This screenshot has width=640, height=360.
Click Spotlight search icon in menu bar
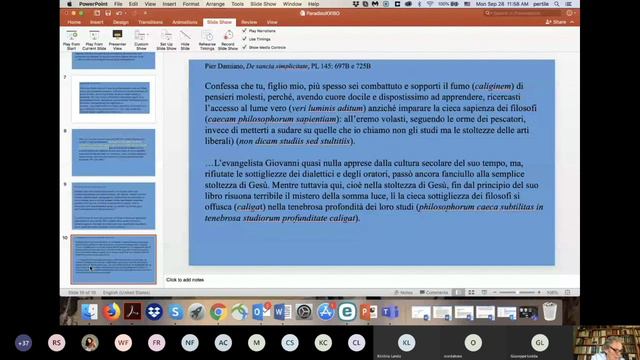pyautogui.click(x=557, y=4)
